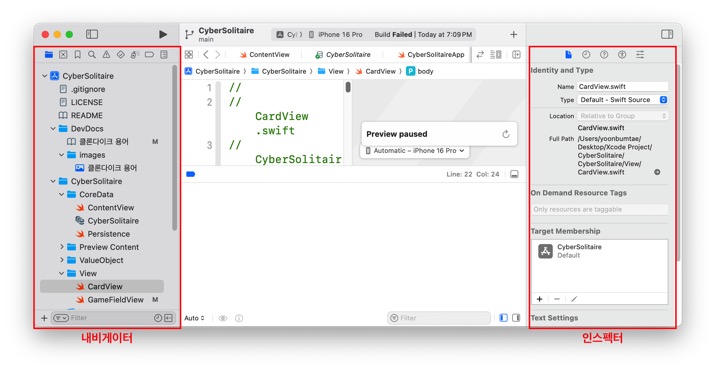
Task: Switch to the CyberSolitaire tab
Action: (x=342, y=54)
